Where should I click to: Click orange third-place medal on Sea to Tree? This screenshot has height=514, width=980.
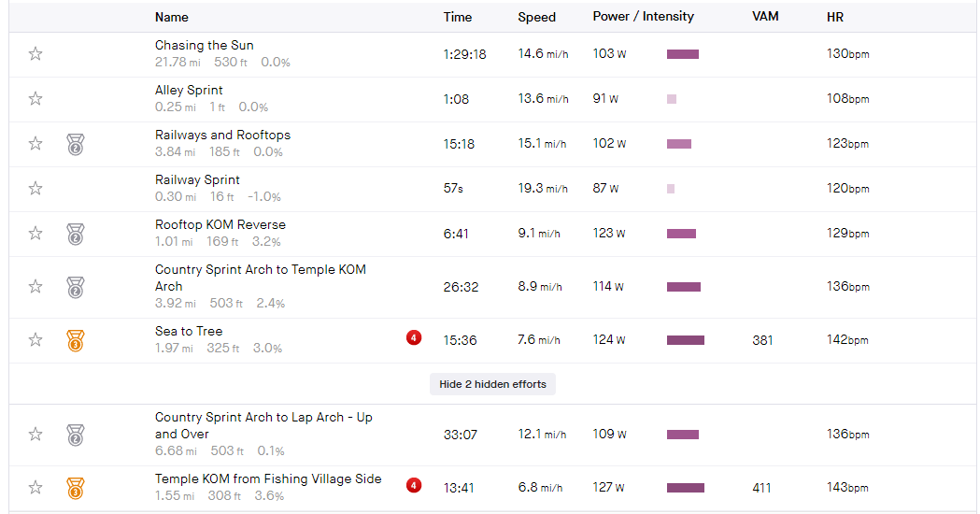pos(76,341)
